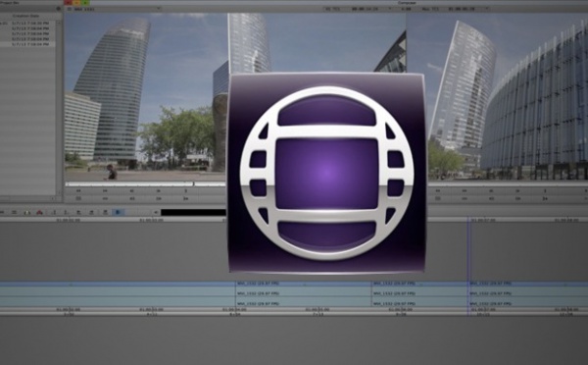Screen dimensions: 588x365
Task: Toggle the timeline toolbar button left of the blue one
Action: [x=105, y=213]
